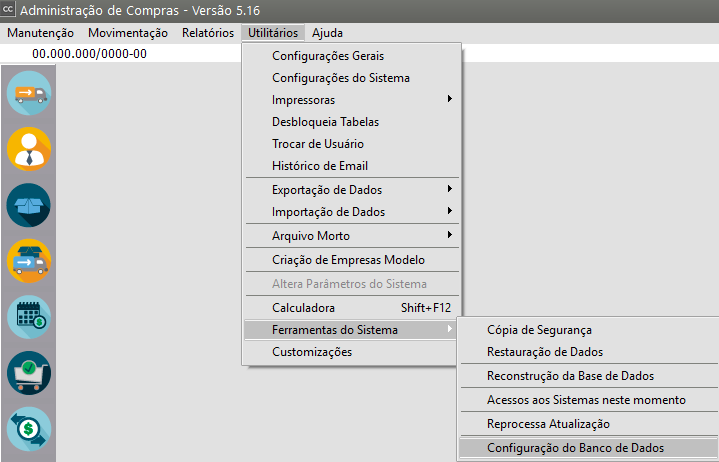The height and width of the screenshot is (462, 719).
Task: Open the Relatórios menu
Action: 208,33
